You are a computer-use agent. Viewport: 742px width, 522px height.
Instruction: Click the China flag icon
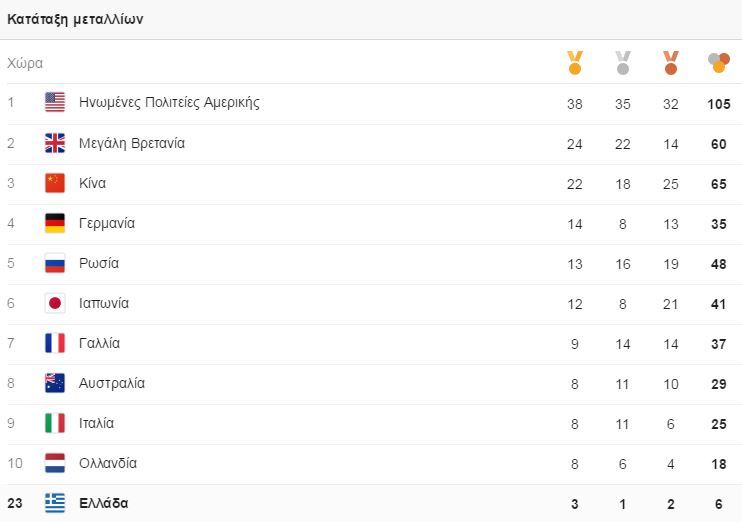tap(55, 183)
